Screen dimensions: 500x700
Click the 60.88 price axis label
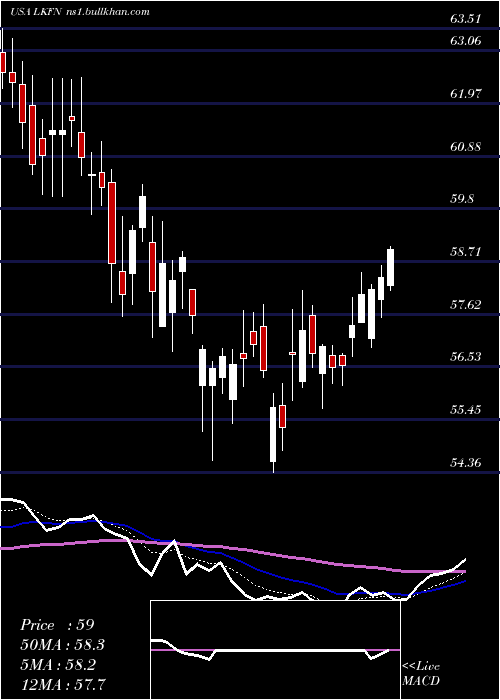click(x=466, y=146)
